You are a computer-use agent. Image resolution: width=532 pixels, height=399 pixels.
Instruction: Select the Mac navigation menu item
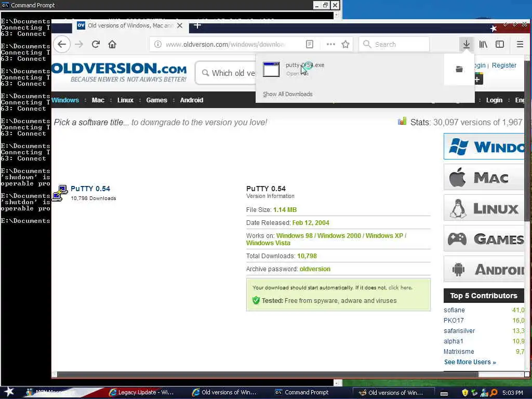(x=98, y=100)
